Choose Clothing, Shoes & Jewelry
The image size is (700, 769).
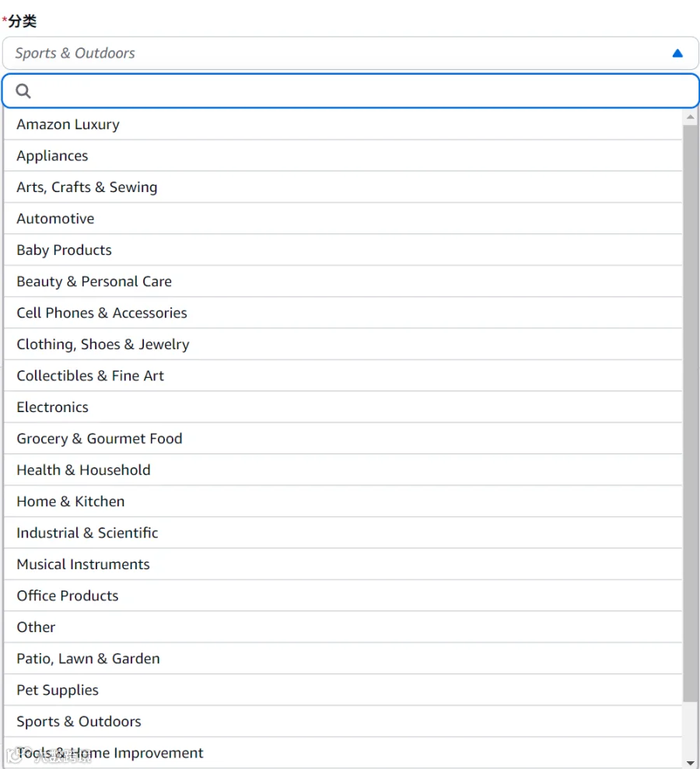click(x=343, y=344)
